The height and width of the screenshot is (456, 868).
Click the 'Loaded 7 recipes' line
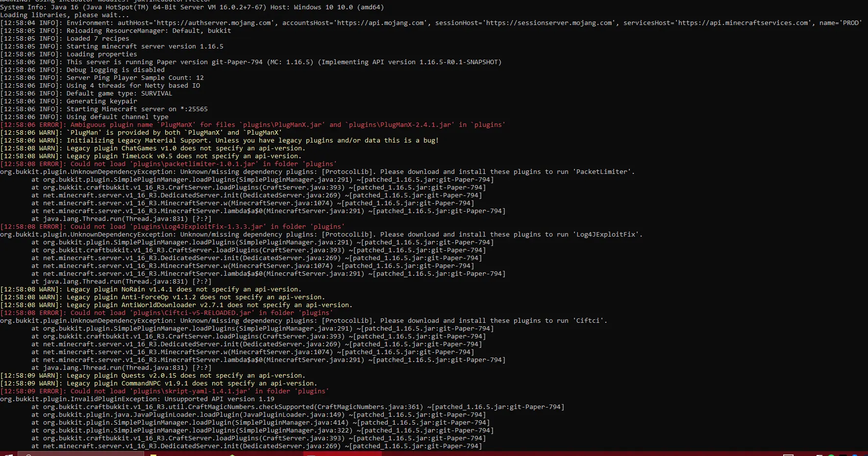click(x=65, y=39)
